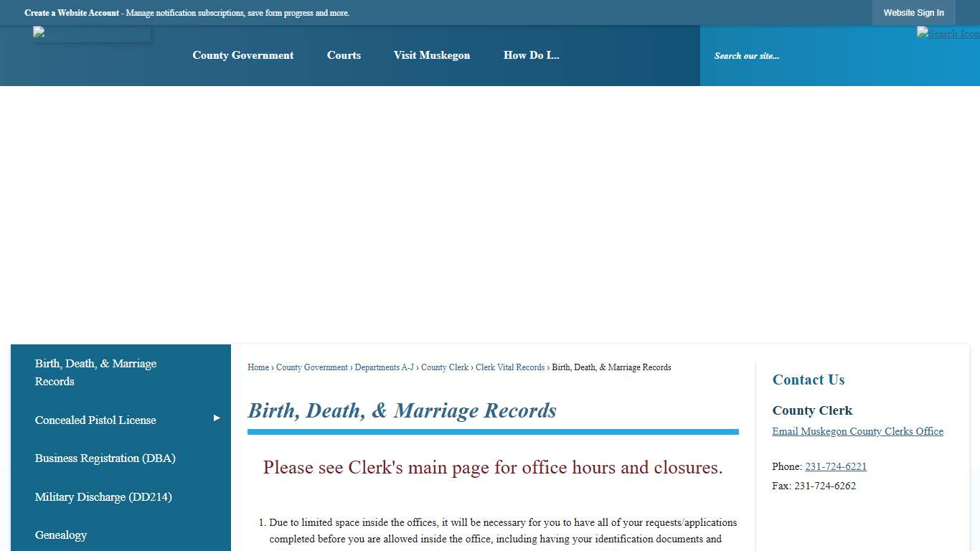
Task: Open Clerk Vital Records breadcrumb link
Action: (x=509, y=367)
